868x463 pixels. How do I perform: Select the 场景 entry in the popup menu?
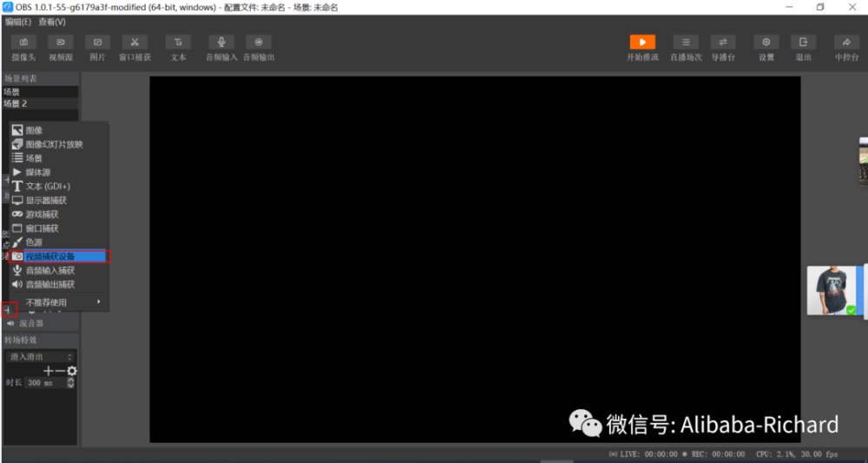coord(59,158)
